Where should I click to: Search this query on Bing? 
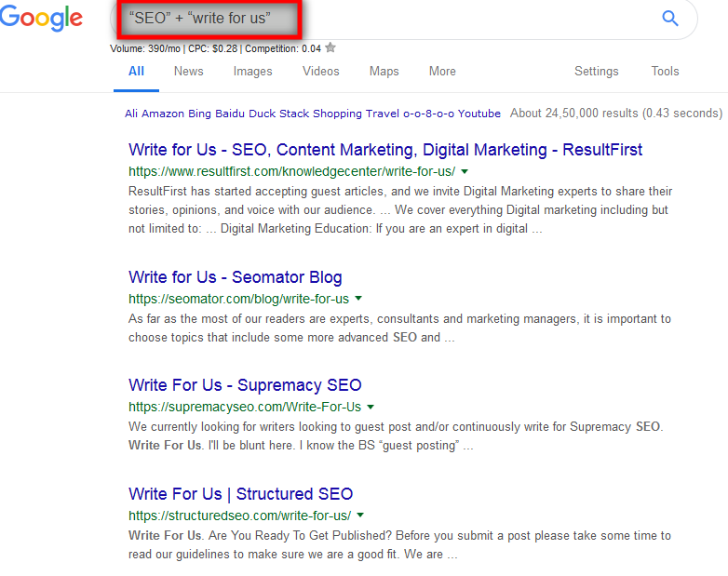199,114
